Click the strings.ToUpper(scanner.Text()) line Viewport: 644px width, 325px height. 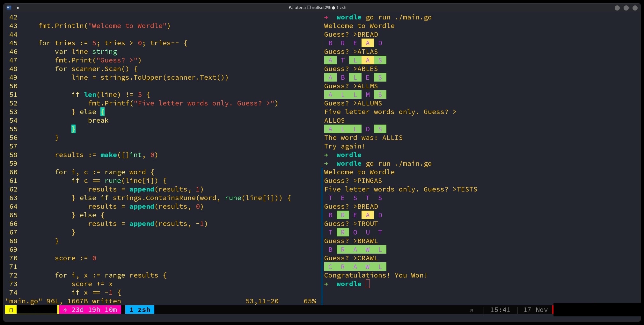pos(150,77)
